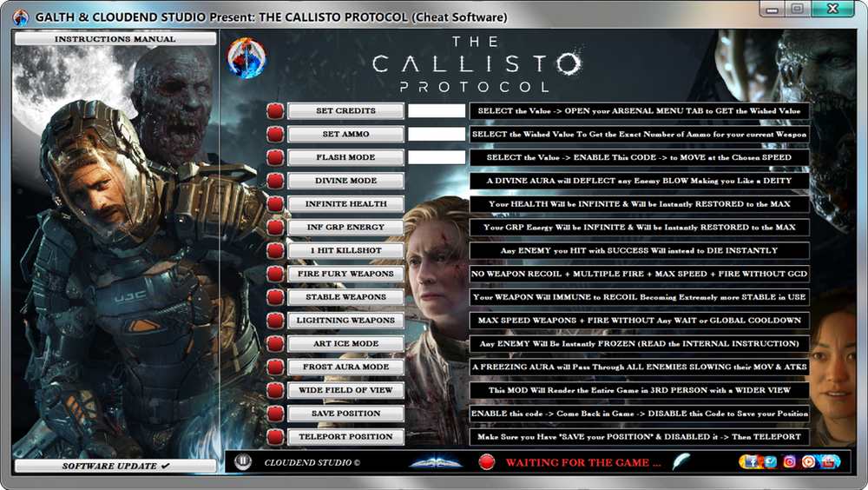Image resolution: width=868 pixels, height=490 pixels.
Task: Focus the SET AMMO value input field
Action: coord(437,134)
